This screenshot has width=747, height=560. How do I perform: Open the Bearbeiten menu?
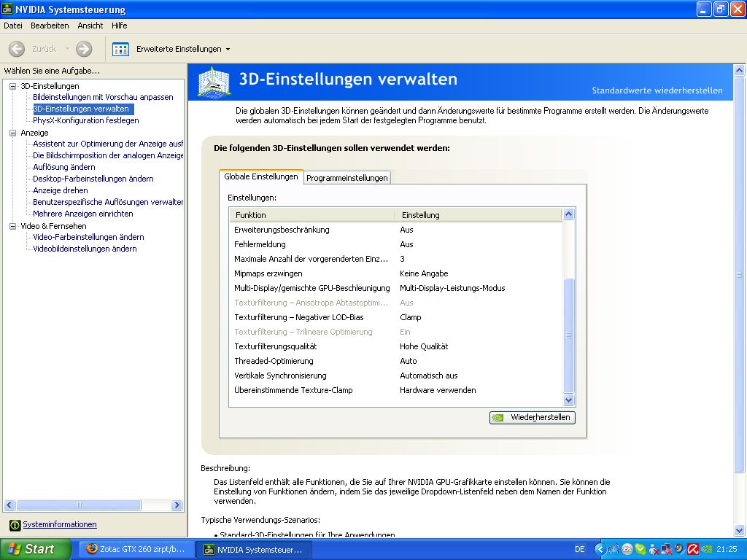[x=50, y=26]
